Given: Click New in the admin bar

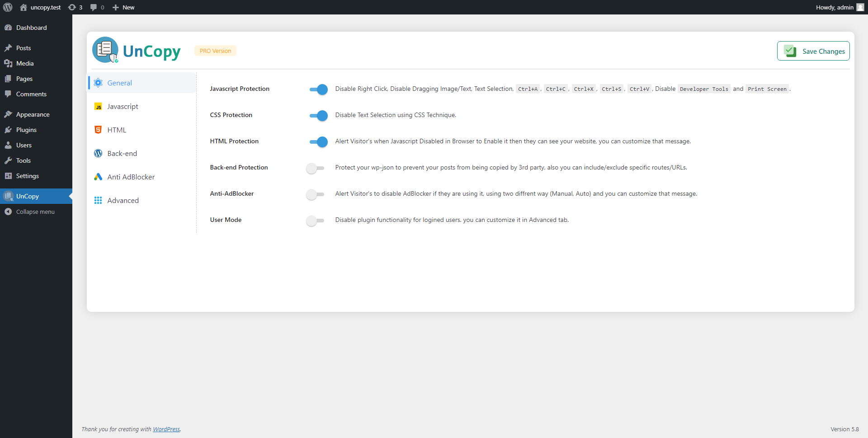Looking at the screenshot, I should (x=128, y=7).
